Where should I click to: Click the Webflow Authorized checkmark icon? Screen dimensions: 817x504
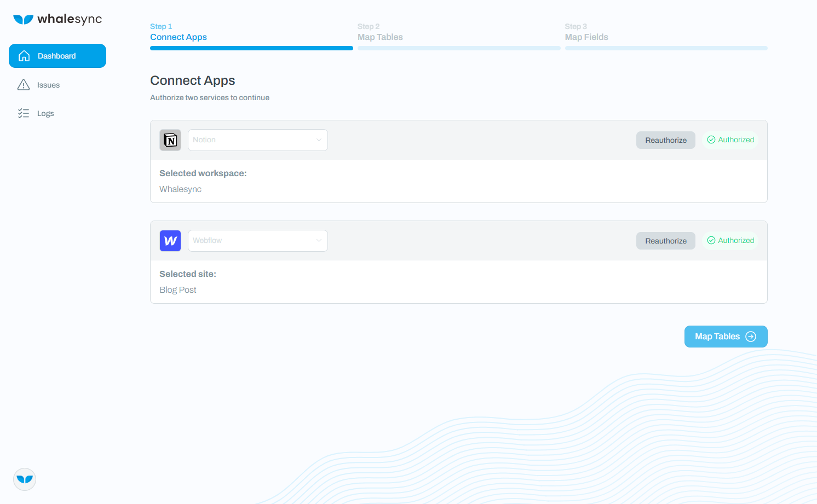point(711,241)
